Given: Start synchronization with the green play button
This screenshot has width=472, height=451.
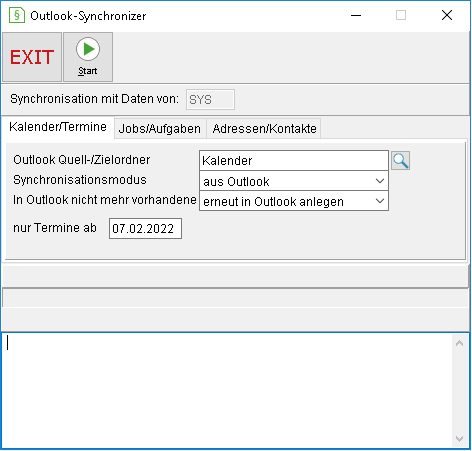Looking at the screenshot, I should click(x=88, y=57).
